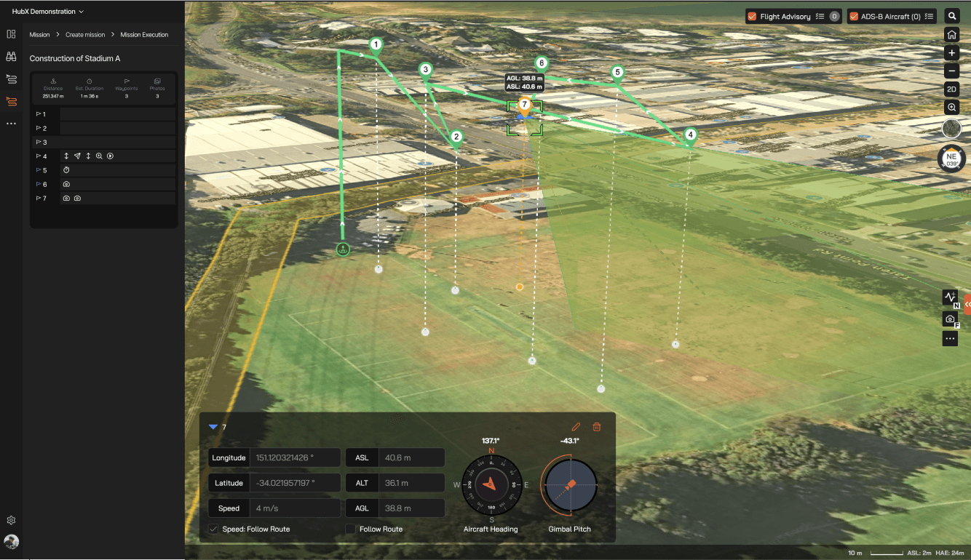Click the green takeoff point marker
This screenshot has height=560, width=971.
[343, 249]
